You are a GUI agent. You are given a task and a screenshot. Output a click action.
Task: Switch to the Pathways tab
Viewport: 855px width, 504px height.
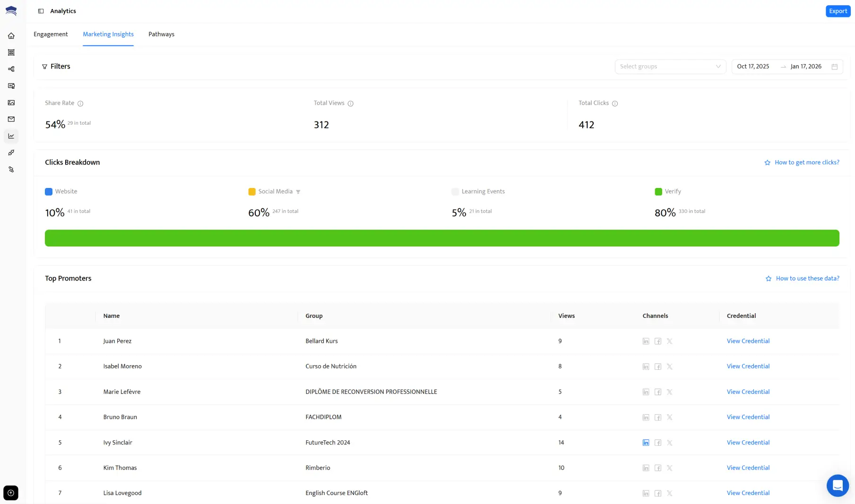(161, 34)
